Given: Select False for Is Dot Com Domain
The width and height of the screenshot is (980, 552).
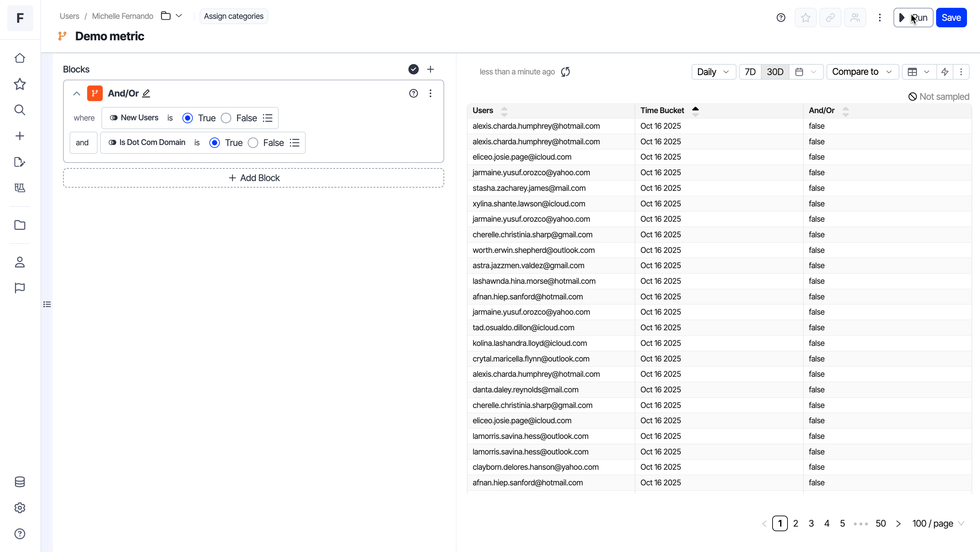Looking at the screenshot, I should (x=253, y=143).
